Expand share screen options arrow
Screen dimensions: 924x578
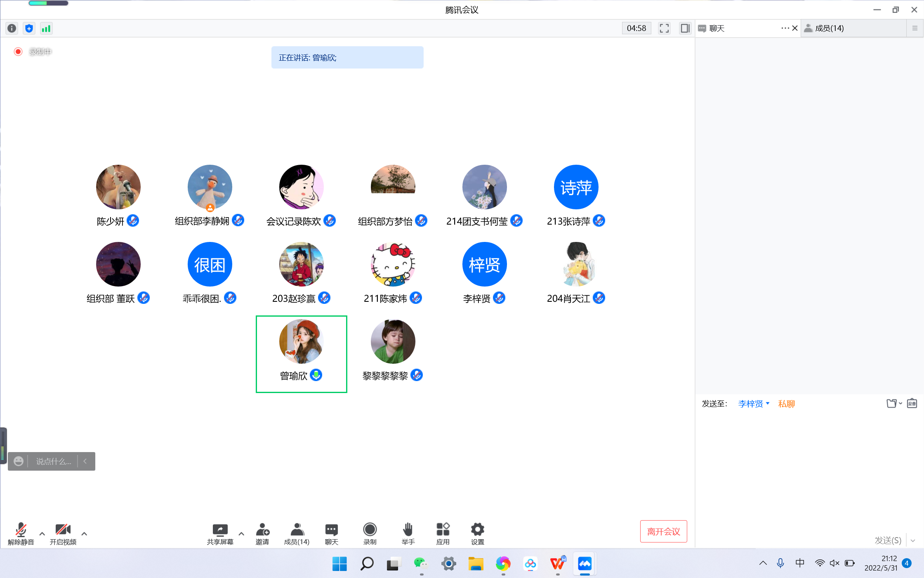241,534
